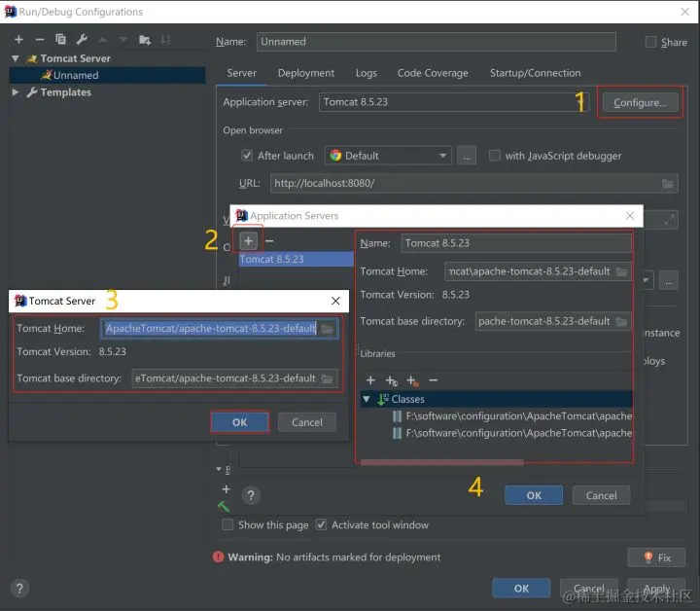Add before-launch task plus icon
700x611 pixels.
227,489
